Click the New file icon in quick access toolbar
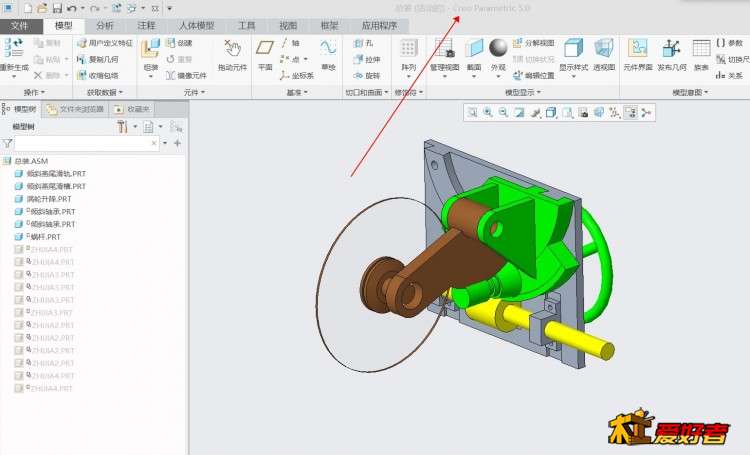The image size is (750, 455). point(28,8)
